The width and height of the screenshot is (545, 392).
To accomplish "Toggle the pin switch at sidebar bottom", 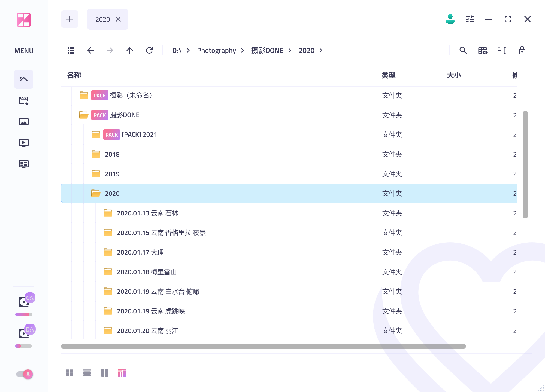I will tap(25, 374).
